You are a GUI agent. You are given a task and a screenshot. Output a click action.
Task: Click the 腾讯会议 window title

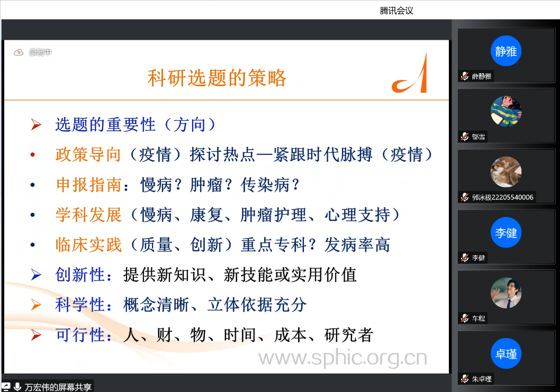[x=396, y=11]
